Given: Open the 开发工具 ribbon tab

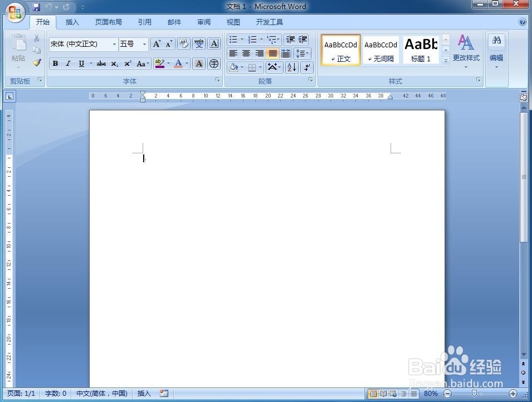Looking at the screenshot, I should tap(270, 22).
